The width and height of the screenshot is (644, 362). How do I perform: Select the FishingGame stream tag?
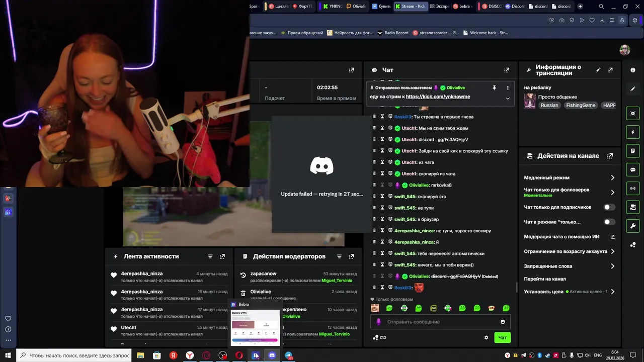pos(581,106)
